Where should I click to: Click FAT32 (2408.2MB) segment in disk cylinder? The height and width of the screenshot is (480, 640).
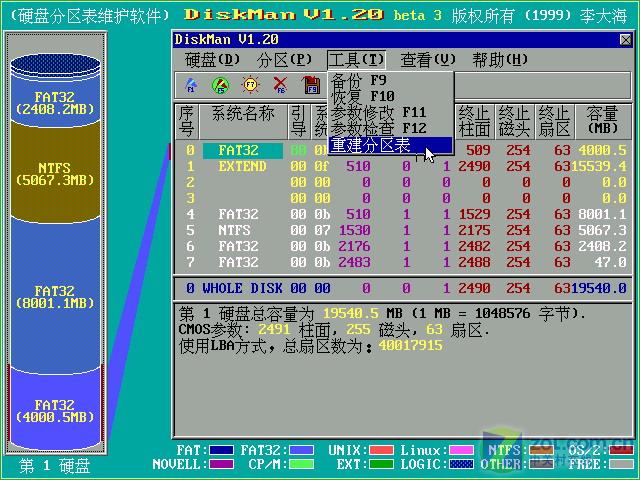tap(55, 103)
